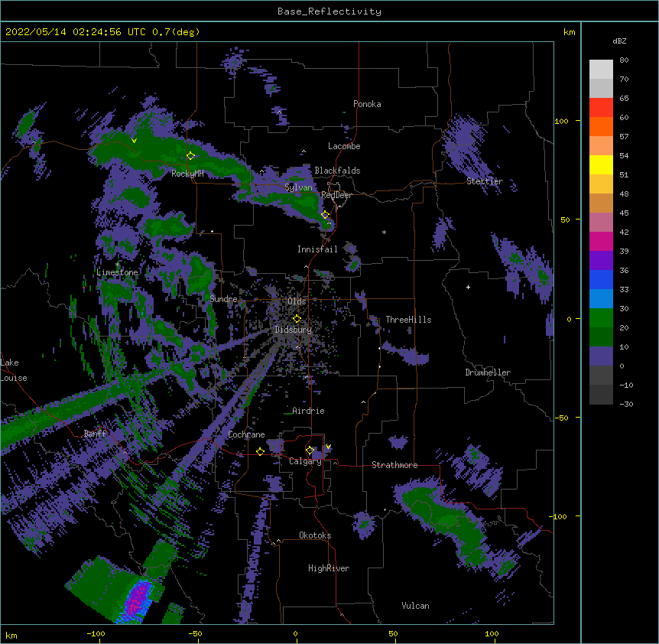Click the Drumheller town label
Screen dimensions: 659x644
[488, 372]
